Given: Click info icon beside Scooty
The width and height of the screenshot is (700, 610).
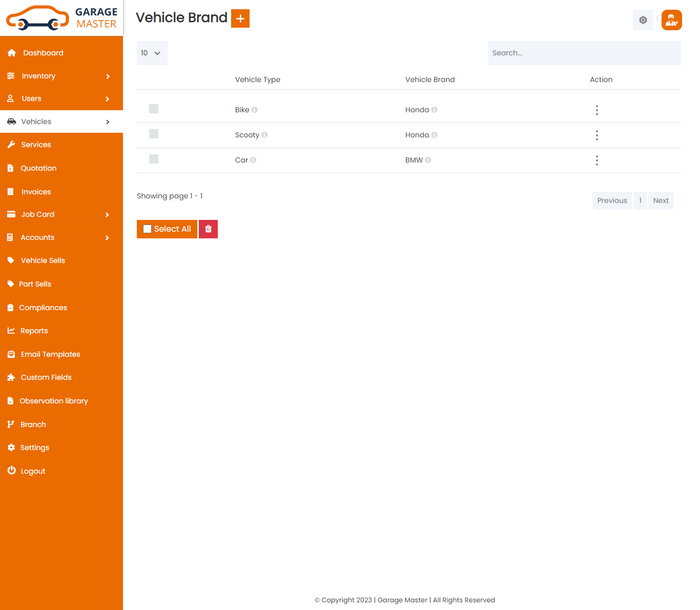Looking at the screenshot, I should [x=264, y=135].
